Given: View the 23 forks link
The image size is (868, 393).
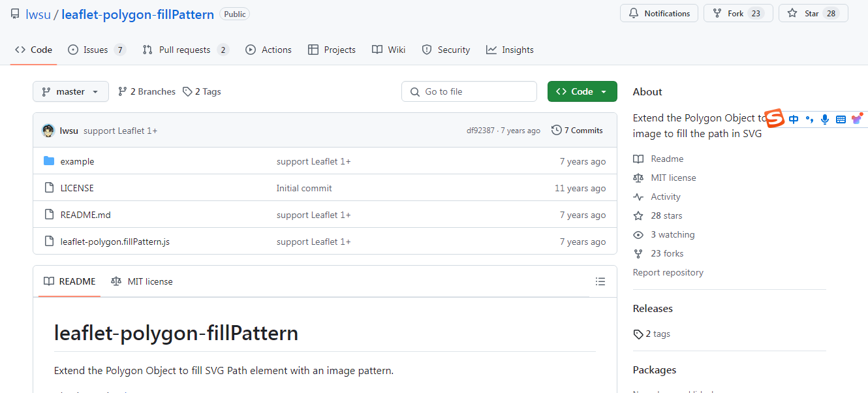Looking at the screenshot, I should [659, 253].
